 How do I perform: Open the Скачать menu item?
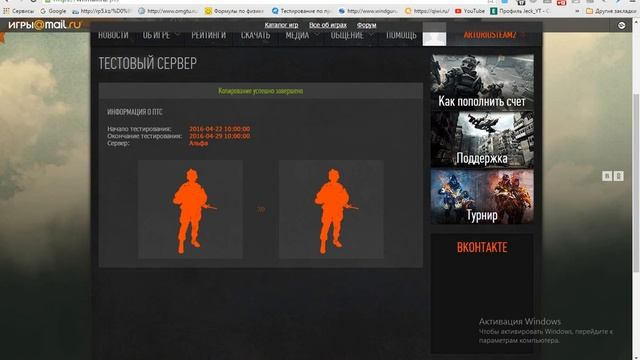pos(256,36)
